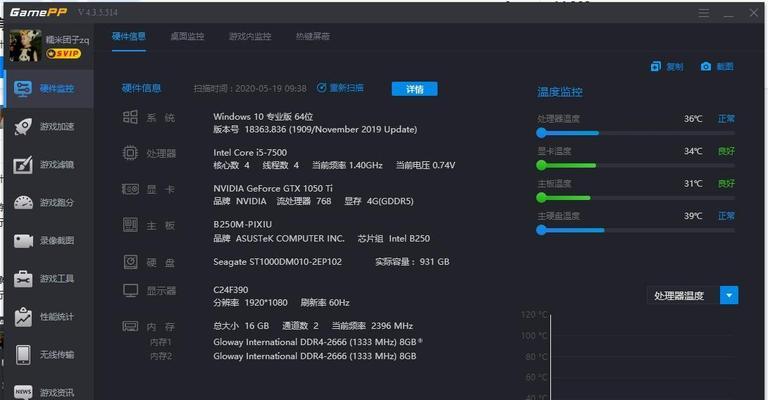Click the 刷新率 60Hz value
Viewport: 768px width, 400px height.
click(325, 303)
